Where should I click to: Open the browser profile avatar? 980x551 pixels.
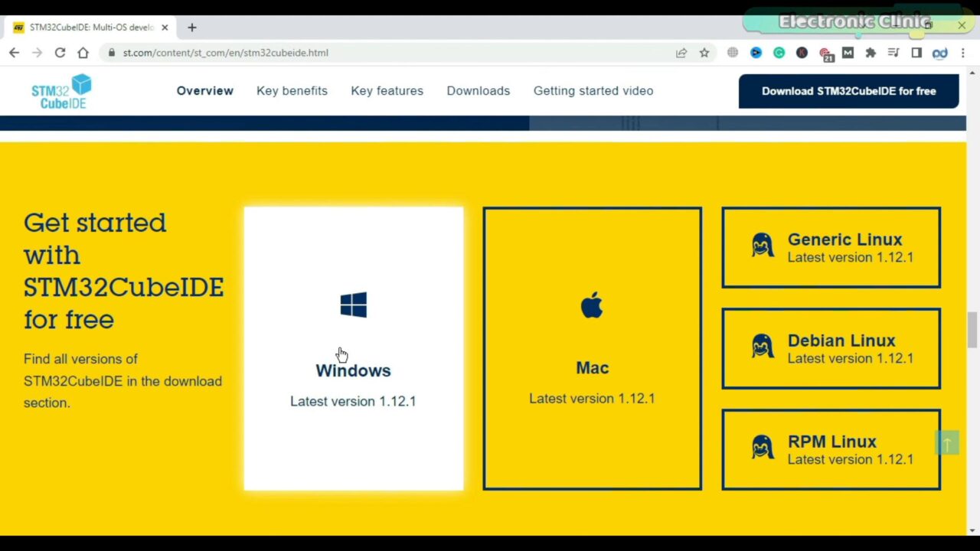940,53
